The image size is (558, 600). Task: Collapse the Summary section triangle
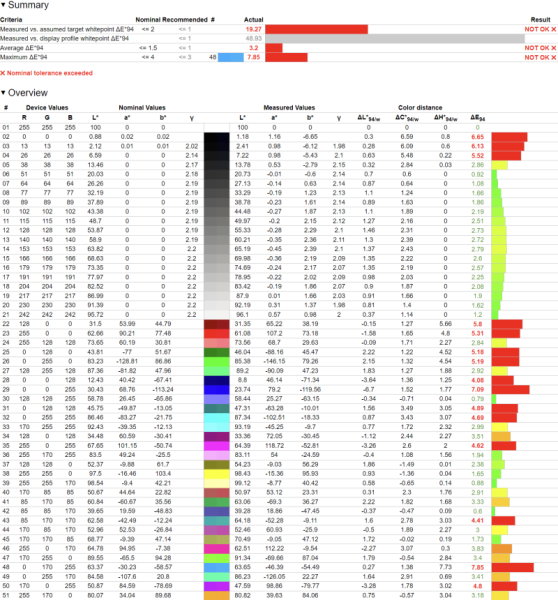point(3,5)
